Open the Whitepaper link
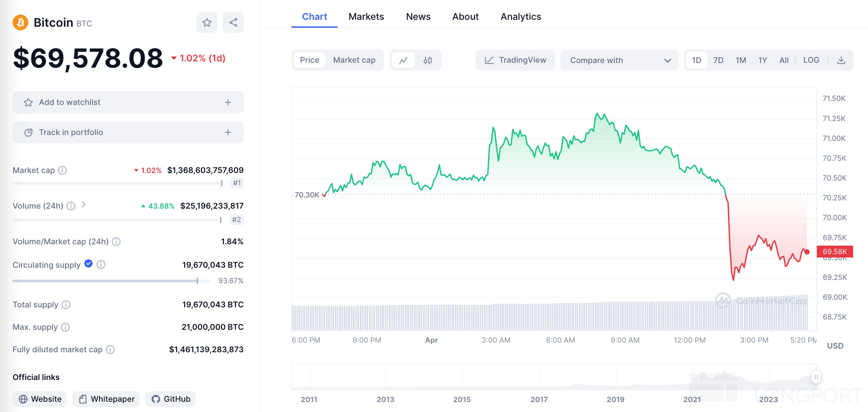 click(x=107, y=399)
